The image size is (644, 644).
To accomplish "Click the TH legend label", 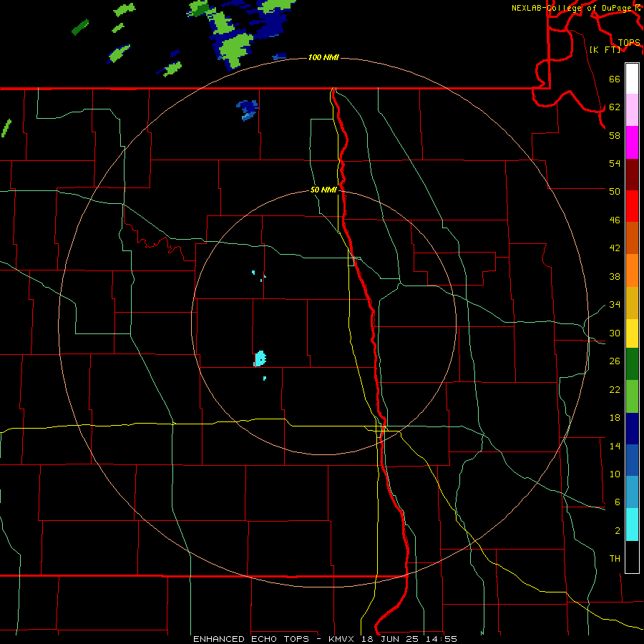I will tap(615, 559).
